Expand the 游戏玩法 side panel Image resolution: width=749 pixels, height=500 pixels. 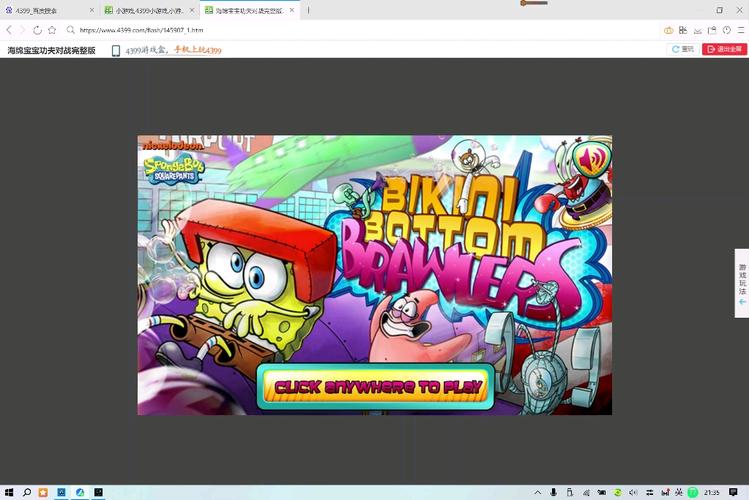[742, 283]
